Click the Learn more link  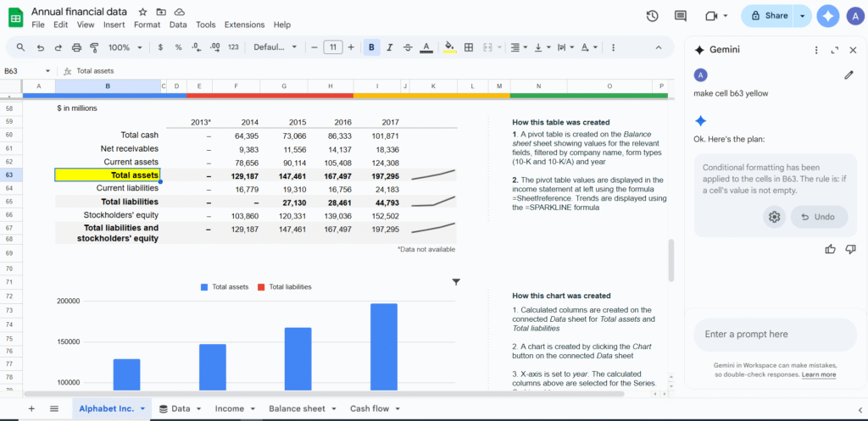pyautogui.click(x=819, y=374)
